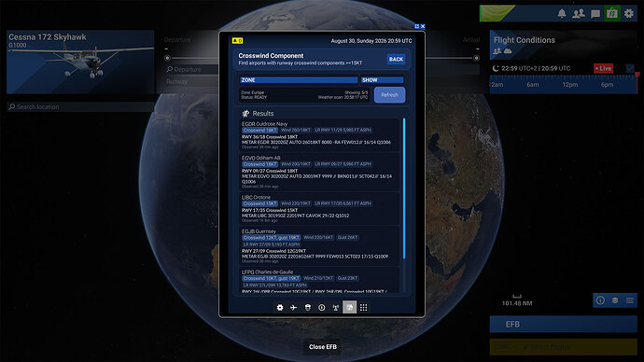Click the Search location field

(x=80, y=106)
